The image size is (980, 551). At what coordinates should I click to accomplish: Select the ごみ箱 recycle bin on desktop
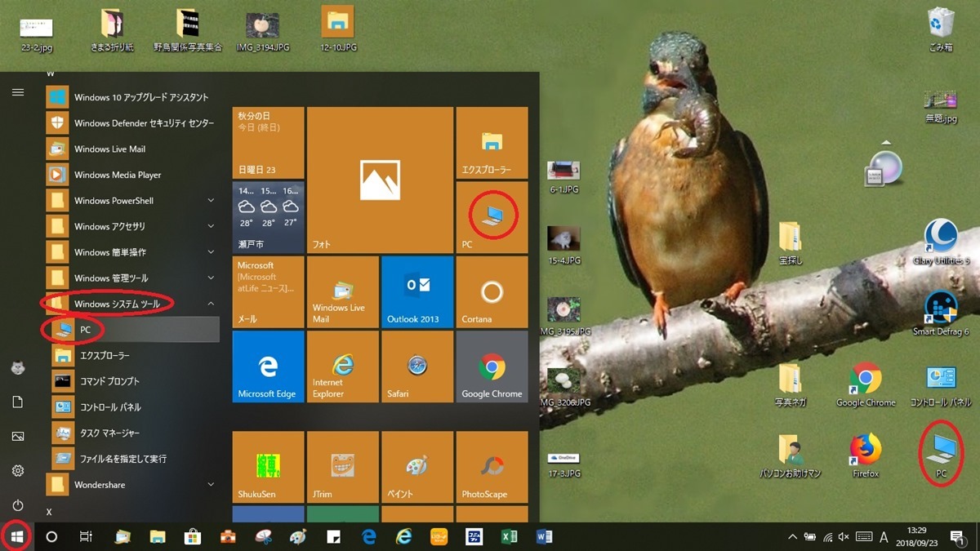[x=941, y=30]
